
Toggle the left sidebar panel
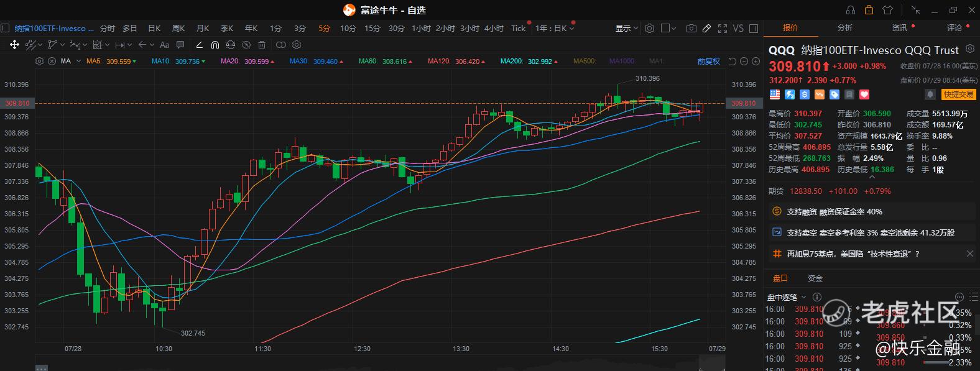[x=5, y=28]
